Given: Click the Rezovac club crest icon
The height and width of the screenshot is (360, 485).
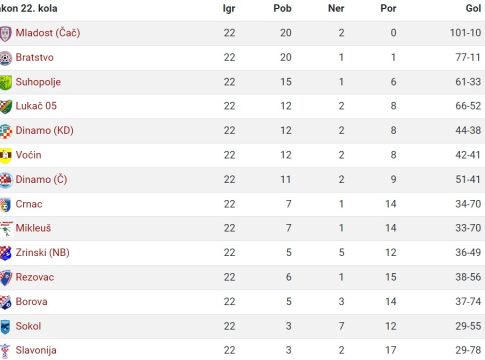Looking at the screenshot, I should [5, 278].
